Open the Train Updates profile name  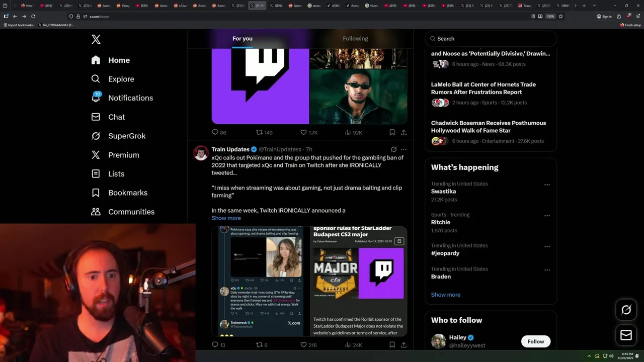pos(230,149)
